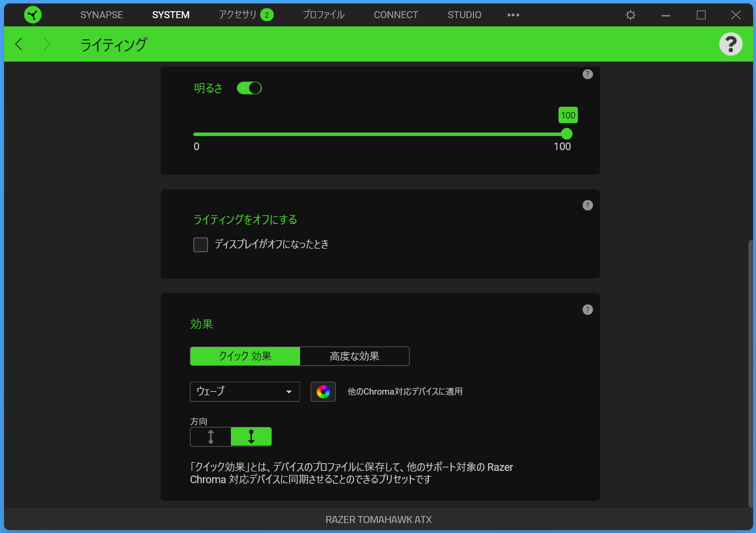Toggle the 明るさ brightness switch

[x=249, y=88]
